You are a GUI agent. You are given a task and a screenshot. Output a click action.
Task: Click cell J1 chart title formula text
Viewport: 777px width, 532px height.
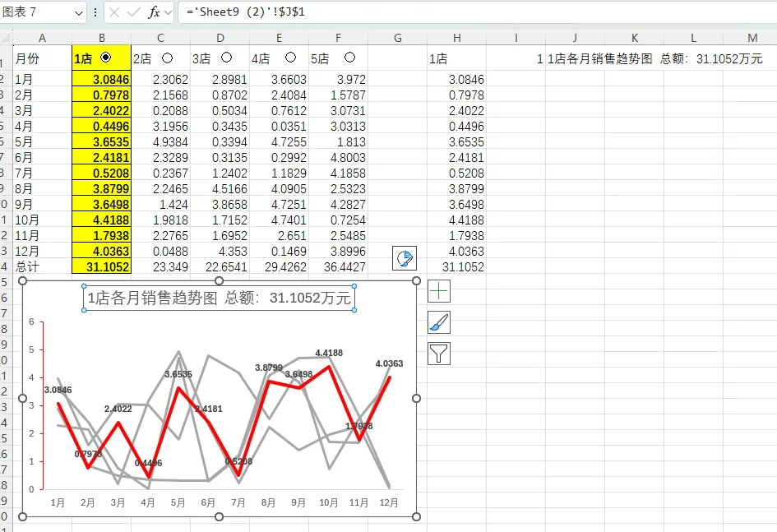pyautogui.click(x=654, y=58)
